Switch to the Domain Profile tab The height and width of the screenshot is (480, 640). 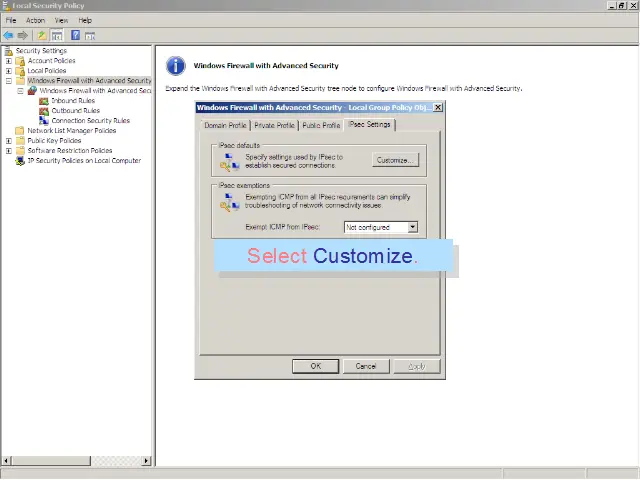click(225, 125)
